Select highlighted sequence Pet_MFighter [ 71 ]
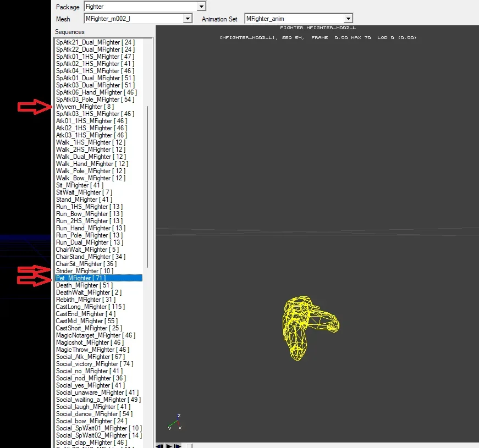 (98, 278)
